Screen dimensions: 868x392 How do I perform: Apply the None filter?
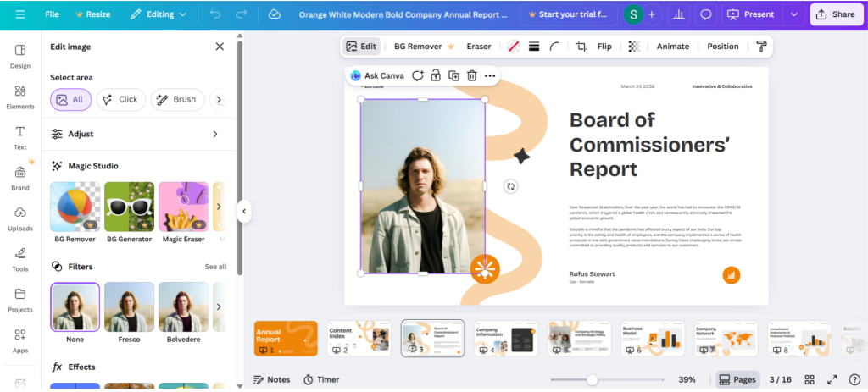tap(75, 313)
